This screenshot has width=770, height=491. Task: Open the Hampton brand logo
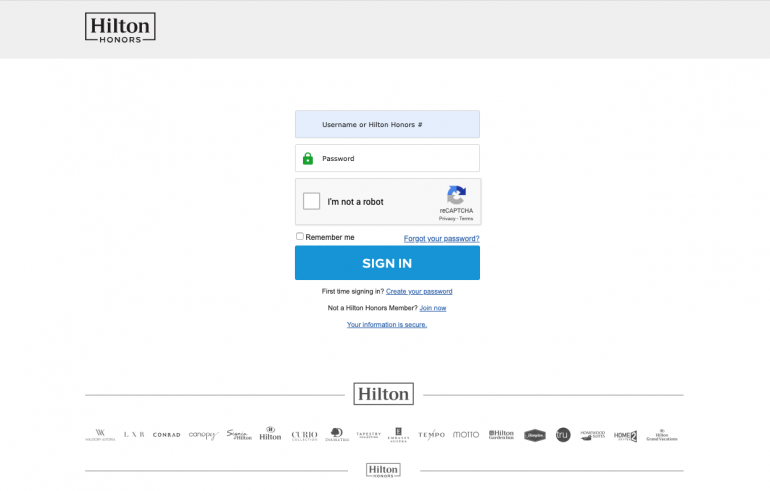[534, 435]
